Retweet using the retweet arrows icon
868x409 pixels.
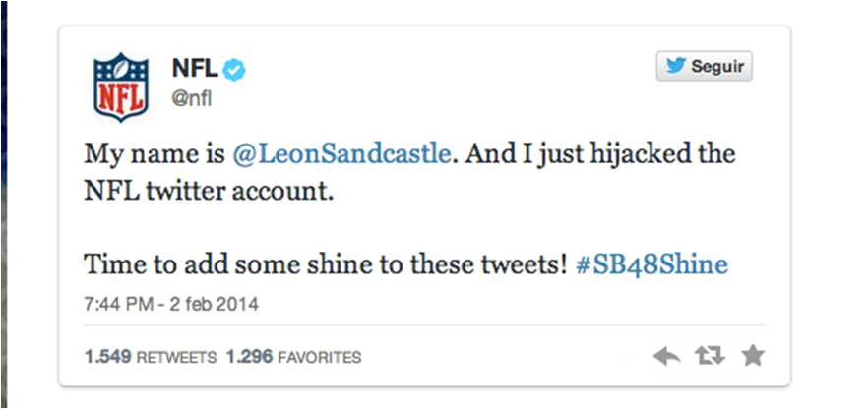click(x=710, y=357)
